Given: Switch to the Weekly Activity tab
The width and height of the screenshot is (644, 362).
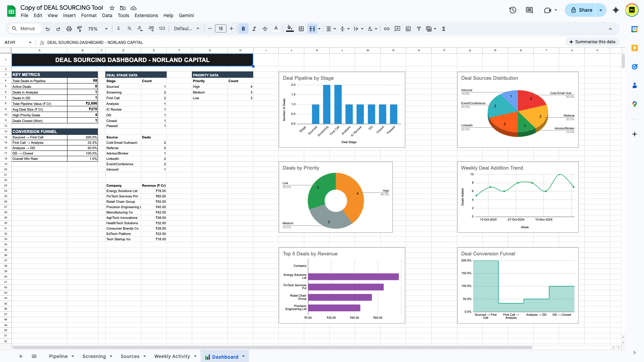Looking at the screenshot, I should coord(172,356).
